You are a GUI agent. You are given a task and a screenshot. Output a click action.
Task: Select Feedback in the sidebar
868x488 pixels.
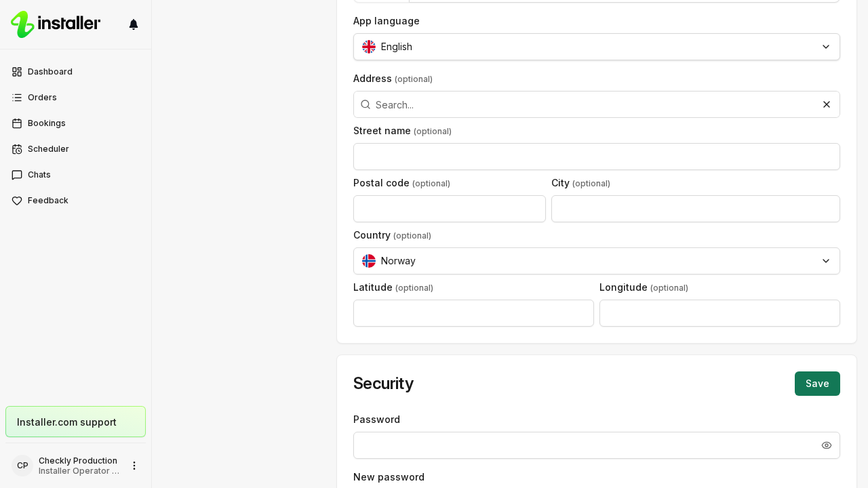point(75,201)
